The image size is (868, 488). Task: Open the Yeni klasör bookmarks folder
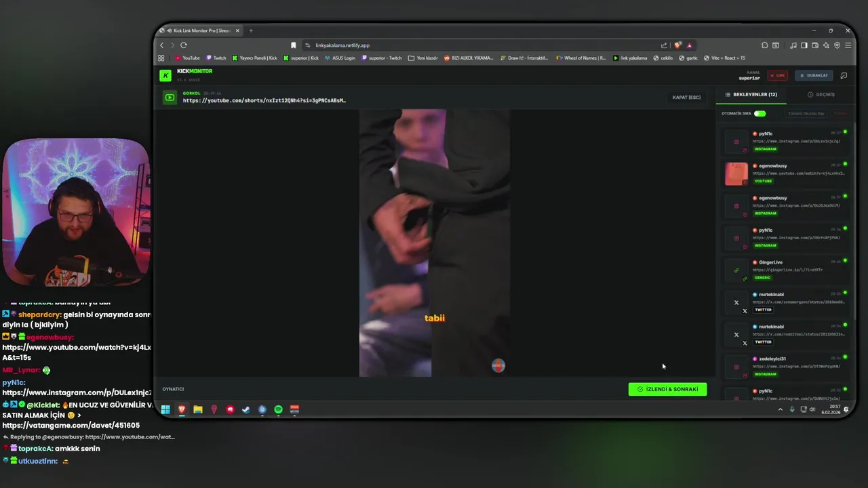pyautogui.click(x=423, y=58)
